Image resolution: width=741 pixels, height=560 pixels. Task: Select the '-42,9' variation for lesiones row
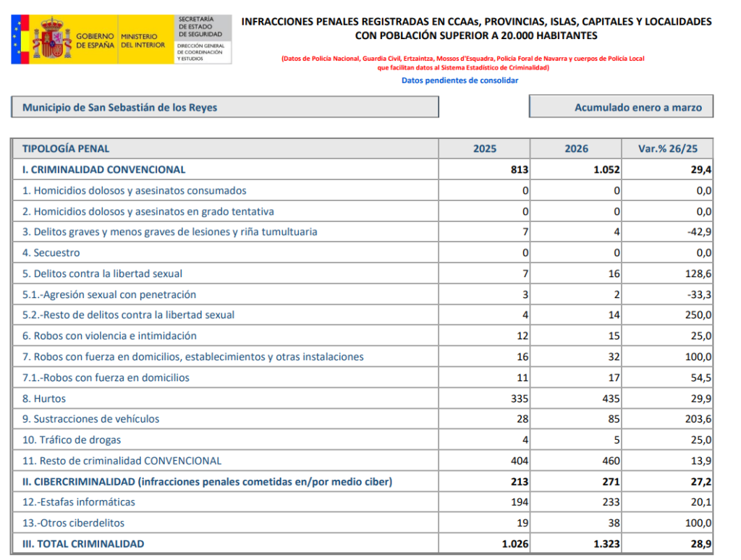tap(700, 232)
